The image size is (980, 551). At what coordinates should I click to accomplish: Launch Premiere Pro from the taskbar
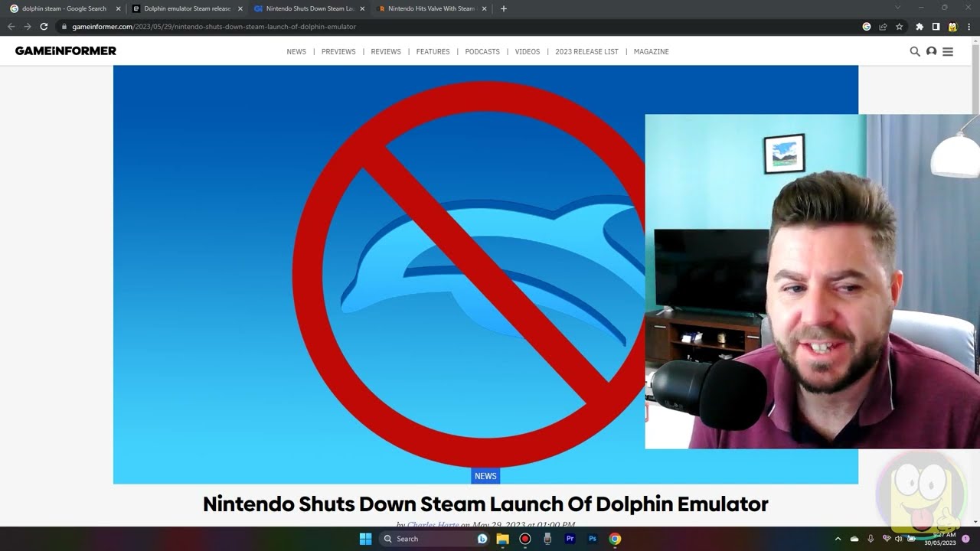click(570, 539)
